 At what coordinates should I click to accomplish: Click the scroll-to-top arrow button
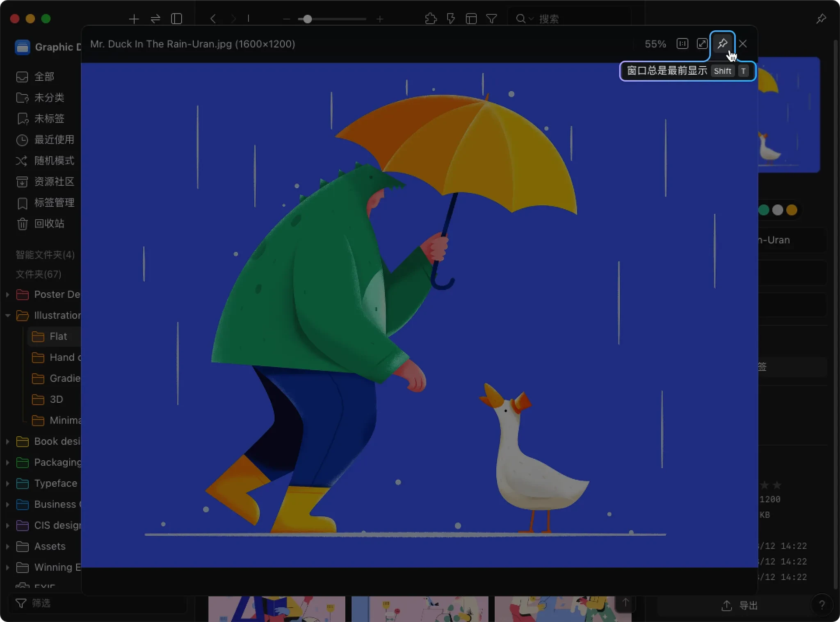coord(625,603)
